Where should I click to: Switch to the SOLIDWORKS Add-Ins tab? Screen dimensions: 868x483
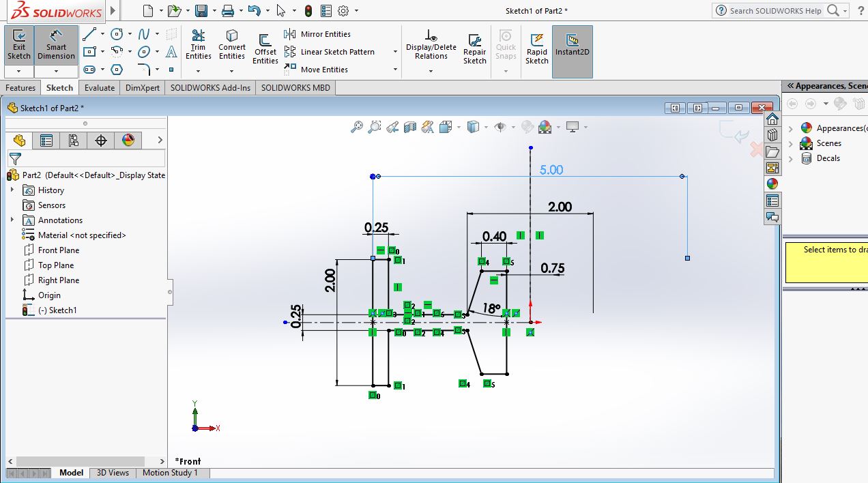click(x=210, y=88)
